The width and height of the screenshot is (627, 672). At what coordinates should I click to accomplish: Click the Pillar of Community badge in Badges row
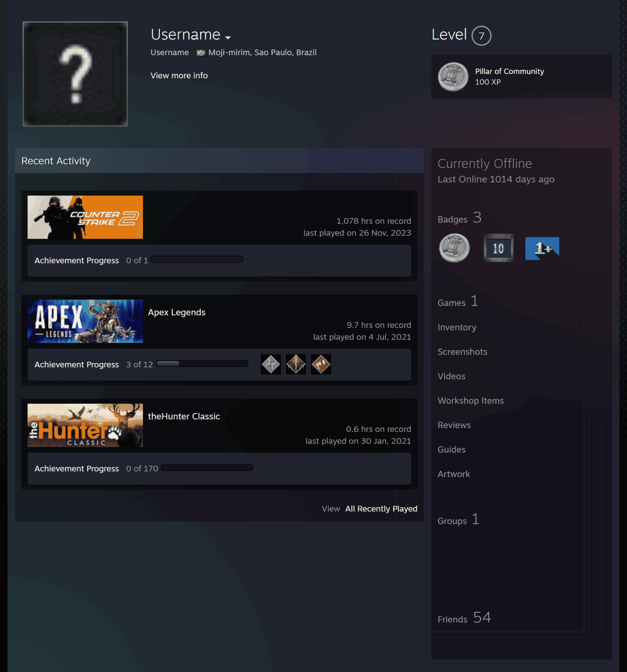[x=454, y=248]
